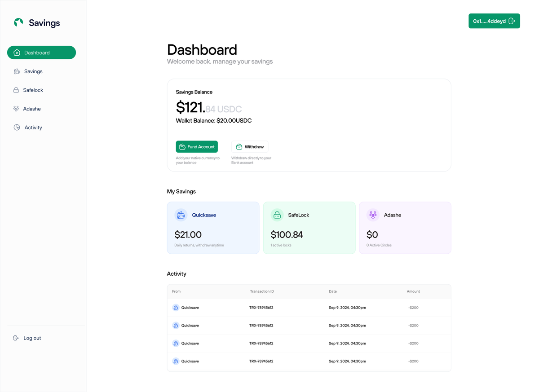
Task: Click 'Add your native currency' helper text
Action: coord(198,160)
